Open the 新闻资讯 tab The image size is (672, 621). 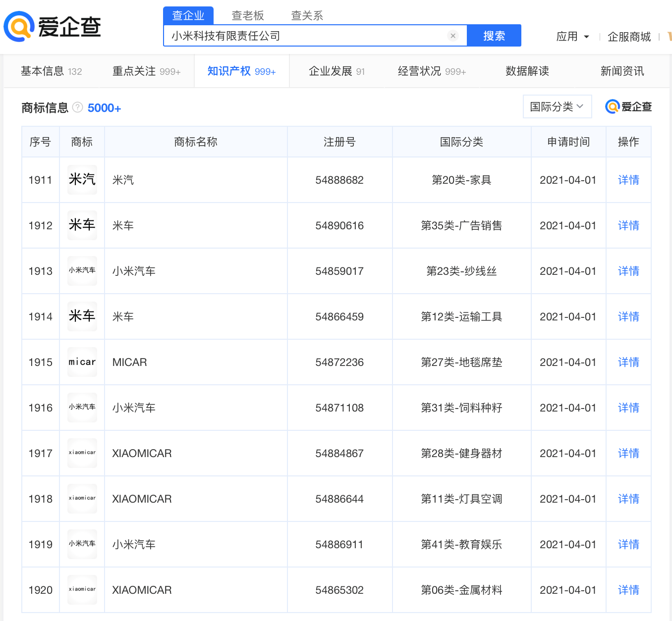click(x=622, y=71)
